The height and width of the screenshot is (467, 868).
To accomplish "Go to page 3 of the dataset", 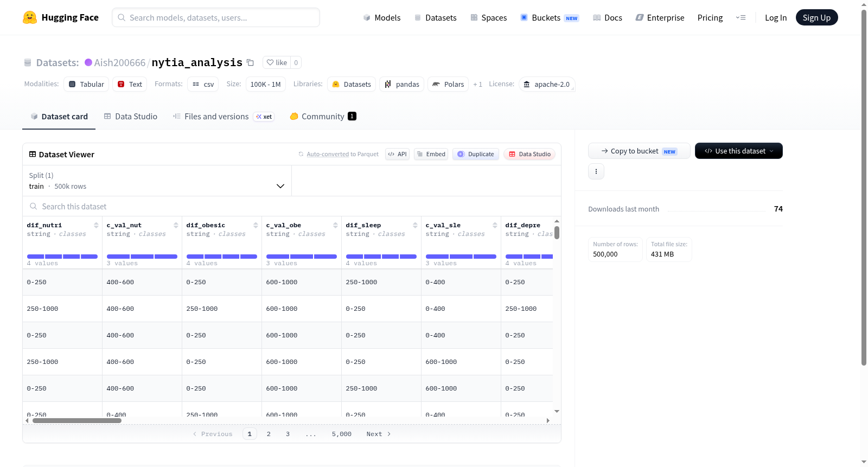I will pos(288,434).
